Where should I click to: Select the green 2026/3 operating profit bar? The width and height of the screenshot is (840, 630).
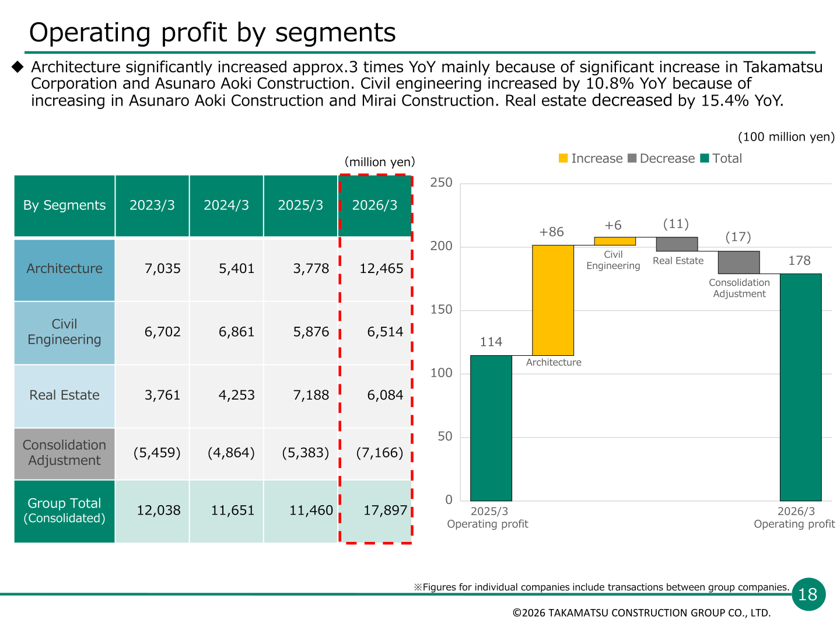801,387
